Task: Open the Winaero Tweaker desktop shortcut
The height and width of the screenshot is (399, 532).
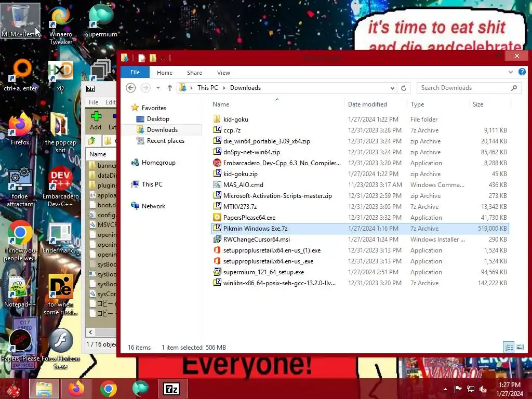Action: [61, 24]
